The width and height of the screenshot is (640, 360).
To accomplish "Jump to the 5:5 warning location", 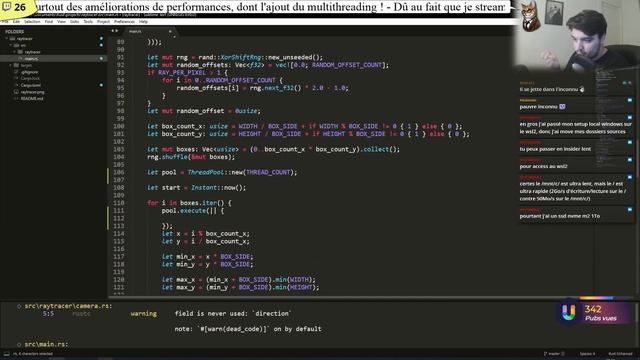I will (48, 314).
